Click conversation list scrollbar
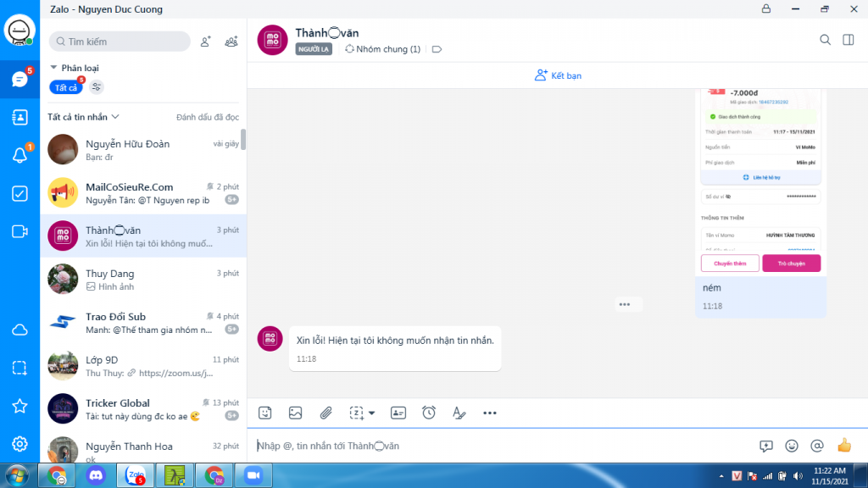Viewport: 868px width, 488px height. tap(243, 140)
